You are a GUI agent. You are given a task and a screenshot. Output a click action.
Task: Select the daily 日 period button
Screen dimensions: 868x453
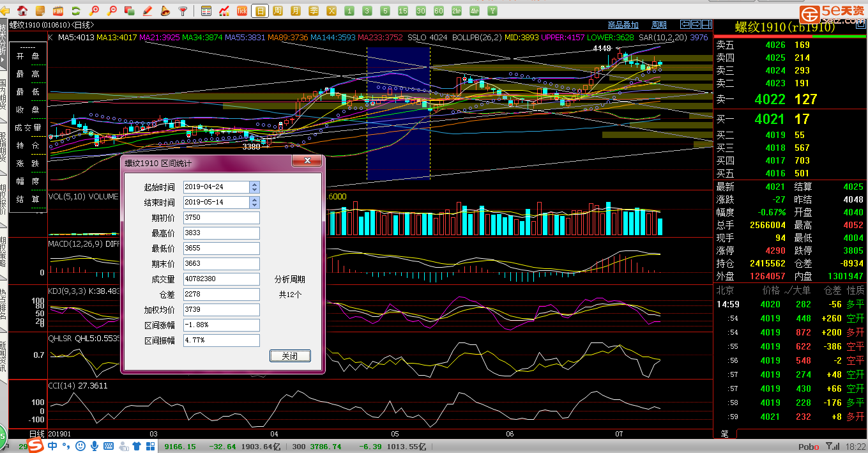[260, 11]
